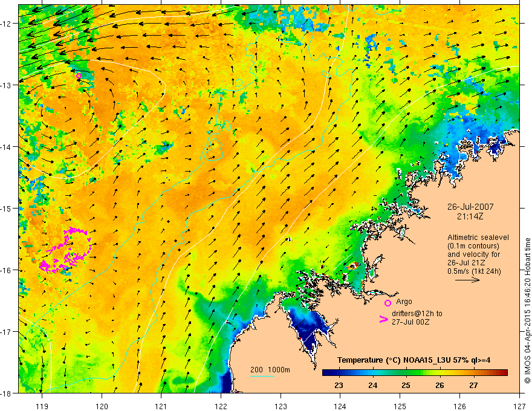Click the temperature color bar
The height and width of the screenshot is (411, 532).
[x=415, y=372]
